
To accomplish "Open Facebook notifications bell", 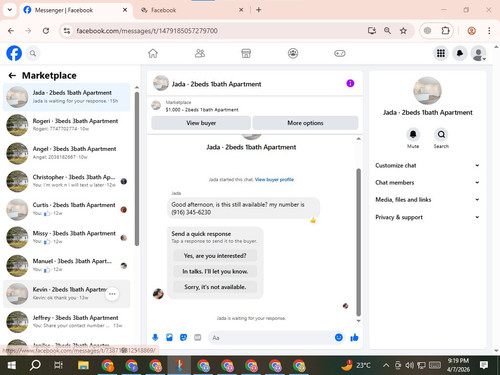I will click(x=460, y=53).
